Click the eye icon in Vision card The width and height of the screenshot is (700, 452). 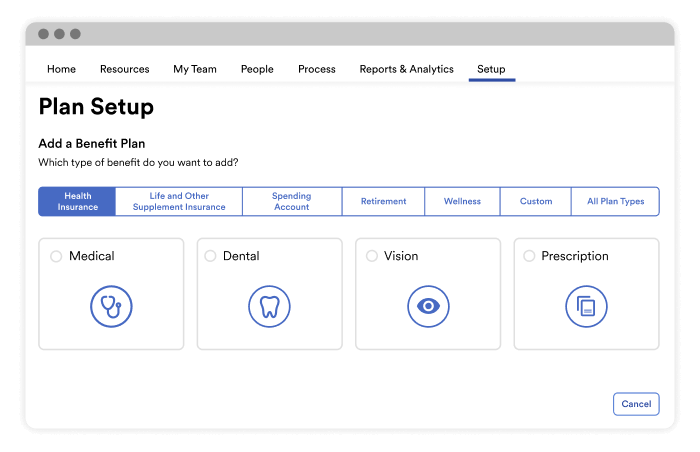(x=428, y=306)
